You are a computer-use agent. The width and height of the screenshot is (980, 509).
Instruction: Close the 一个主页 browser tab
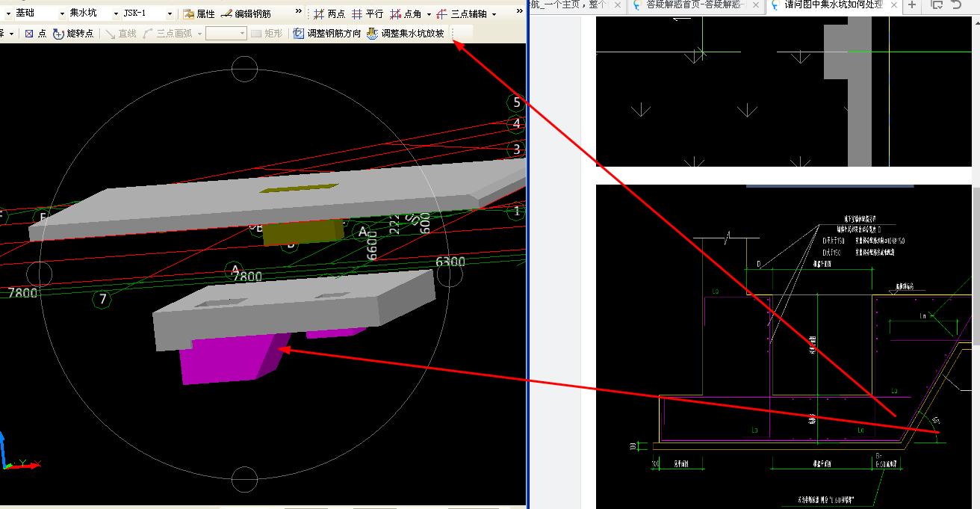point(618,5)
